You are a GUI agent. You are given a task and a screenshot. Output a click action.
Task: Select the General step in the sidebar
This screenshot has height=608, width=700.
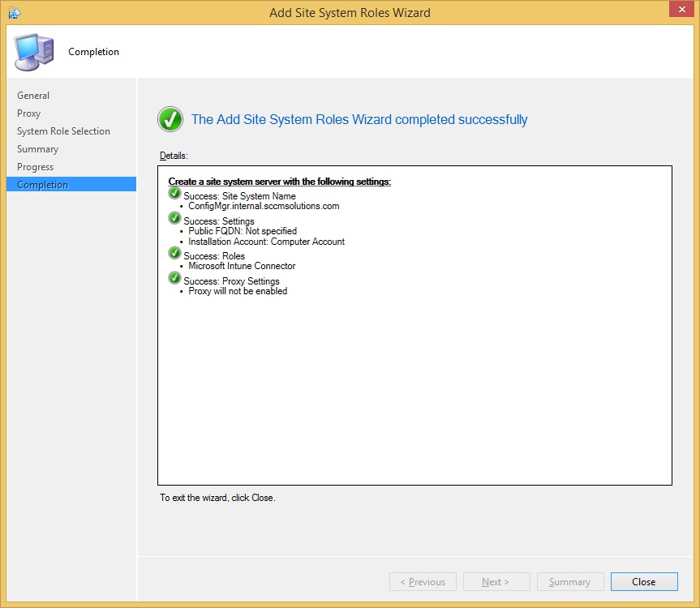33,96
